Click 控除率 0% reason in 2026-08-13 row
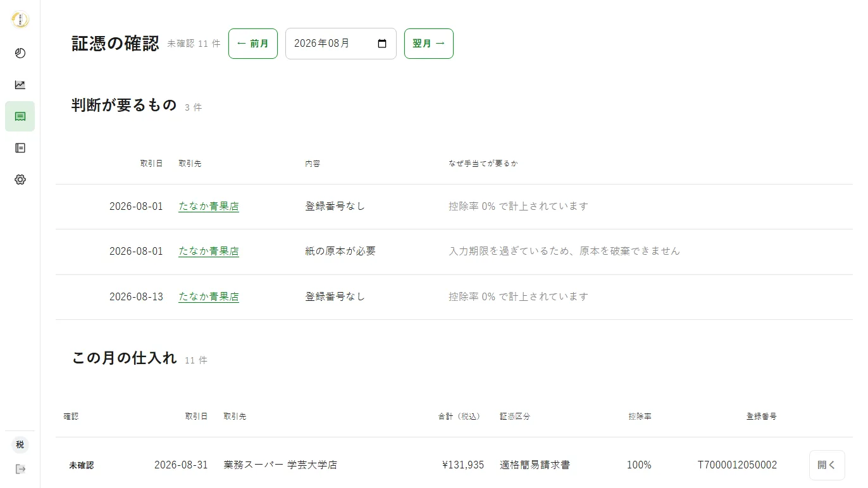 coord(519,296)
